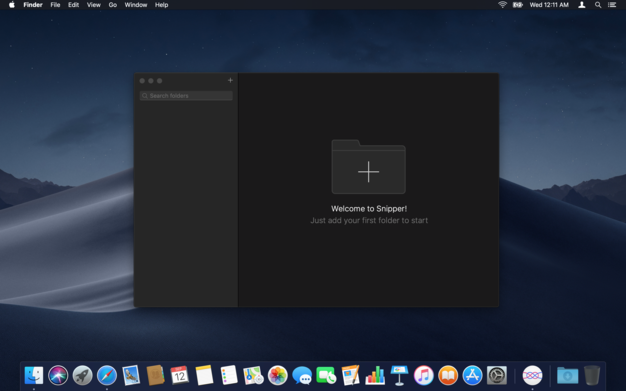This screenshot has height=391, width=626.
Task: Close the Snipper window
Action: (x=142, y=81)
